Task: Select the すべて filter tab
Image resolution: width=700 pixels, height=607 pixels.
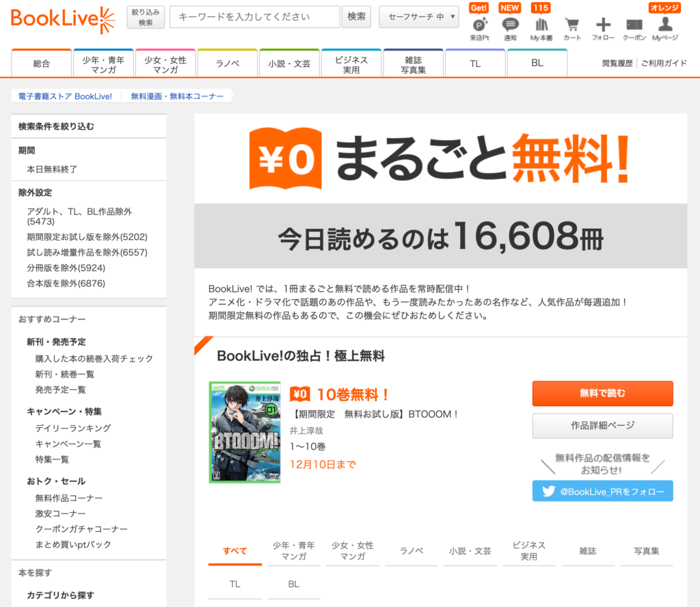Action: pyautogui.click(x=235, y=551)
